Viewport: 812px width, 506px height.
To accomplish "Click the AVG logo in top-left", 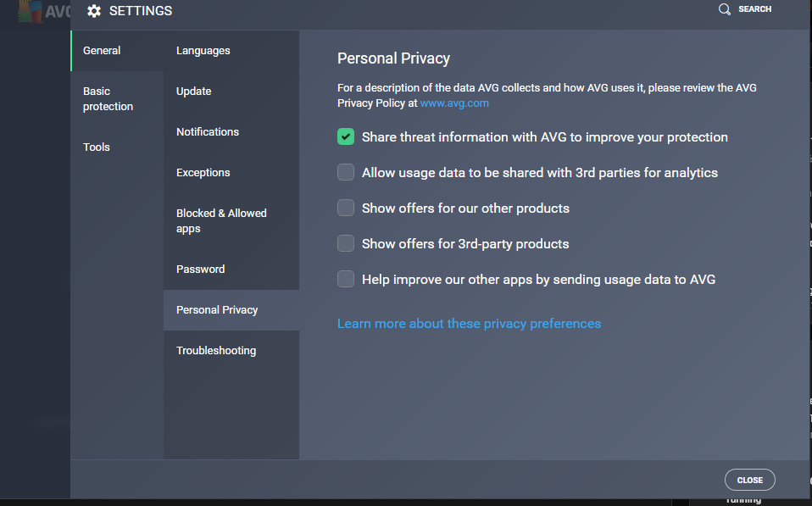I will click(44, 12).
